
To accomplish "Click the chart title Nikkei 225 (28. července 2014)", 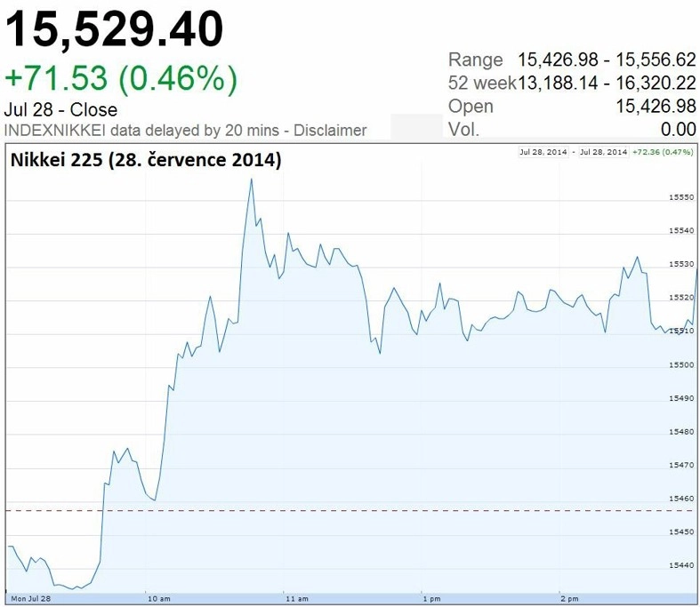I will pyautogui.click(x=146, y=159).
